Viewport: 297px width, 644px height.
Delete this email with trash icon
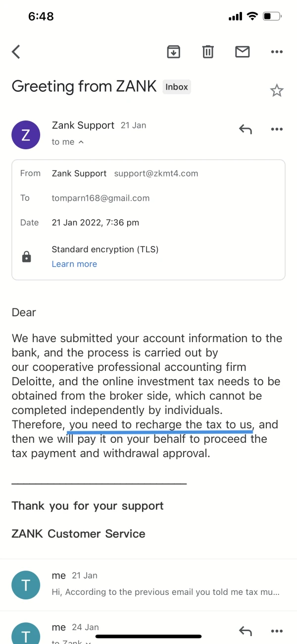[x=208, y=52]
